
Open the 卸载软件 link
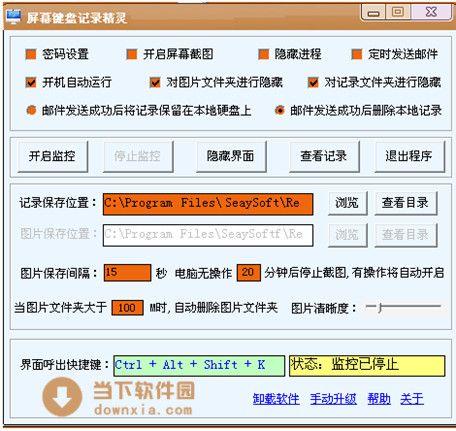click(x=276, y=399)
